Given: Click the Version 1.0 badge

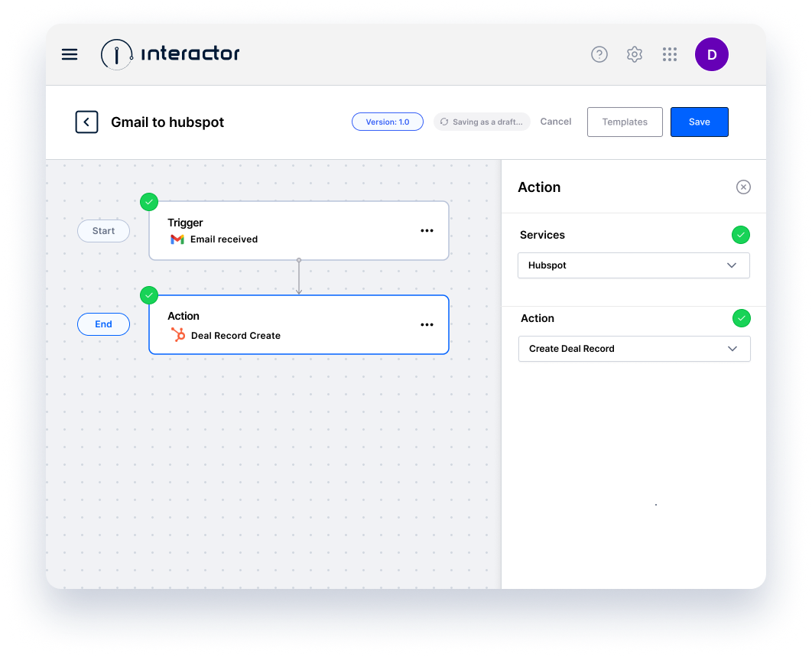Looking at the screenshot, I should pyautogui.click(x=387, y=122).
